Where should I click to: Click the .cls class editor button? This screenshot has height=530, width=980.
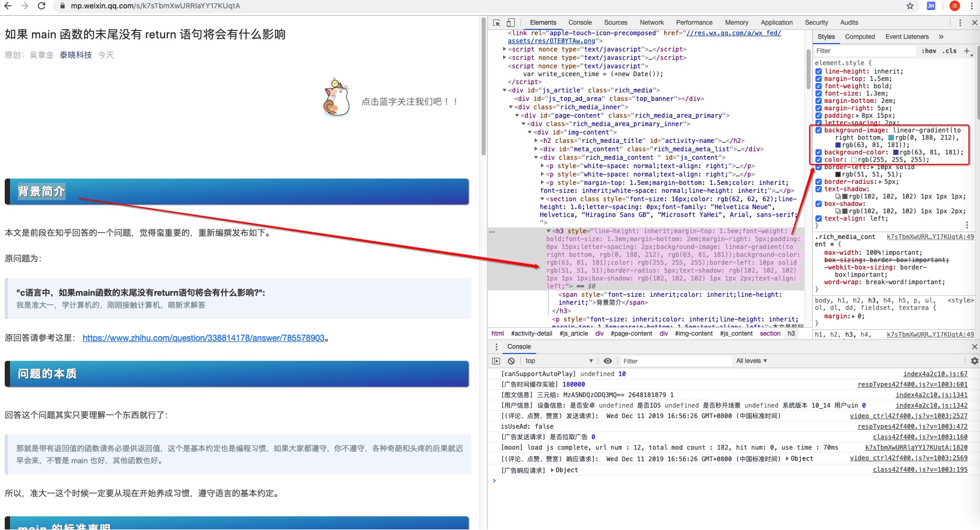point(950,51)
